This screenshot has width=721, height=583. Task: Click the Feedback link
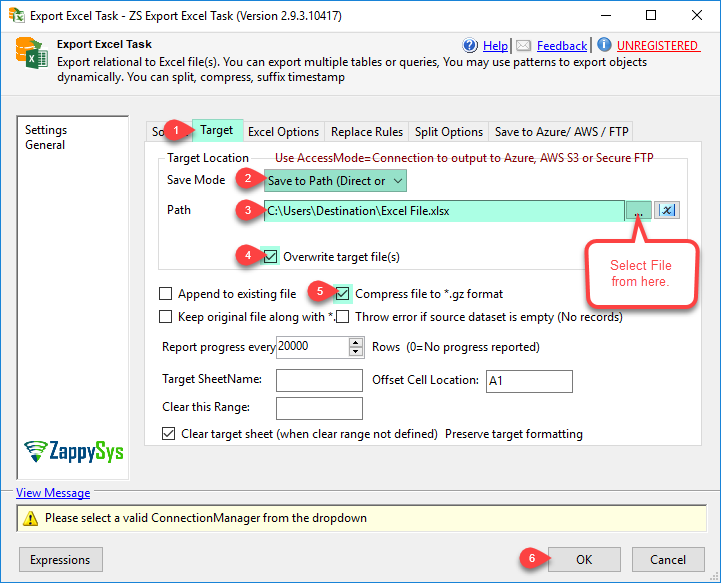click(x=562, y=46)
